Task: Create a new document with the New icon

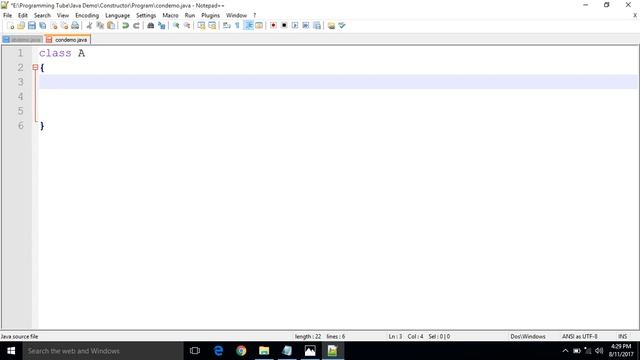Action: point(10,26)
